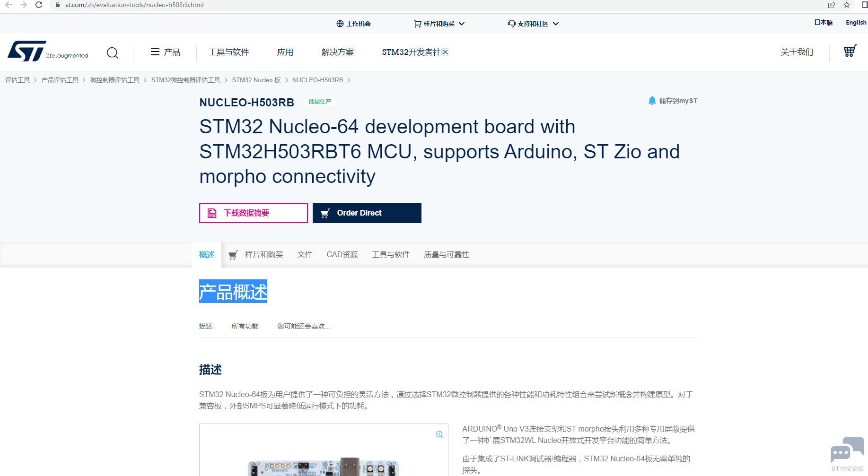Open the STM32开发者社区 menu item
The width and height of the screenshot is (868, 476).
[x=415, y=52]
